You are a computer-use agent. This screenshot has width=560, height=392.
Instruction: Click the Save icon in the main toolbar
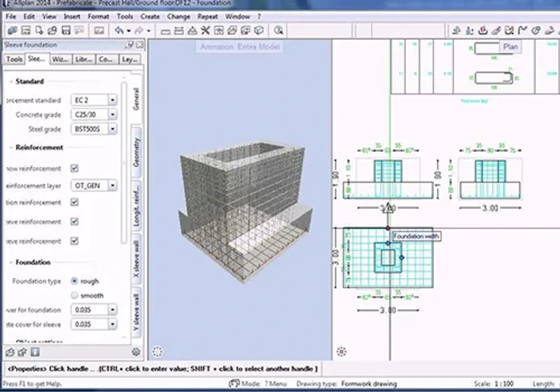point(66,31)
